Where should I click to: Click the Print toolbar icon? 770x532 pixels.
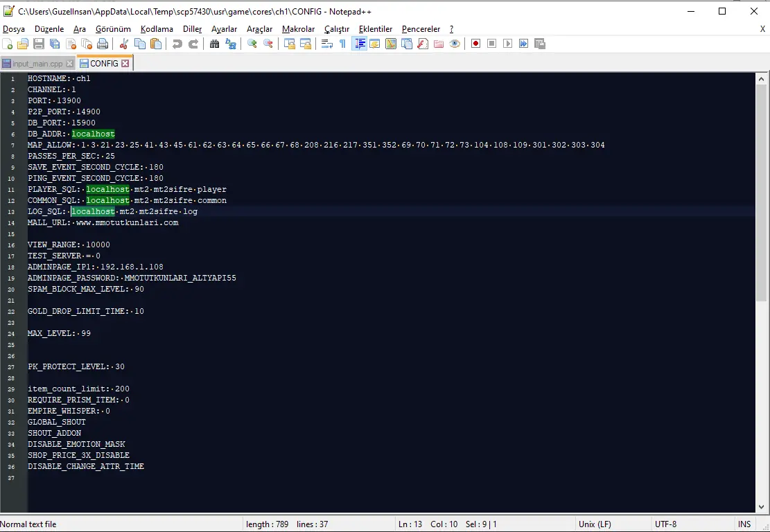coord(103,44)
